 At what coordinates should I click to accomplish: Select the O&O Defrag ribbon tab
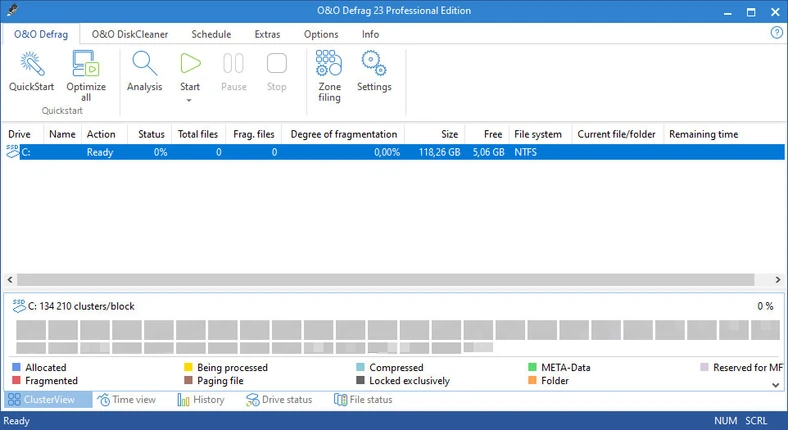[41, 34]
